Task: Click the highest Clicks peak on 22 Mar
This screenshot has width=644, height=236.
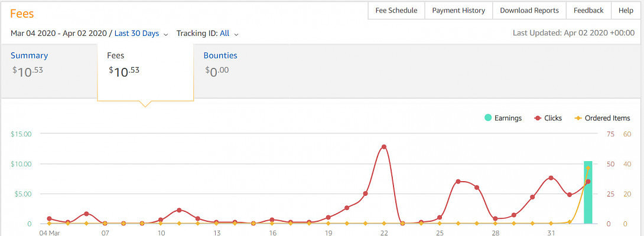Action: coord(384,146)
